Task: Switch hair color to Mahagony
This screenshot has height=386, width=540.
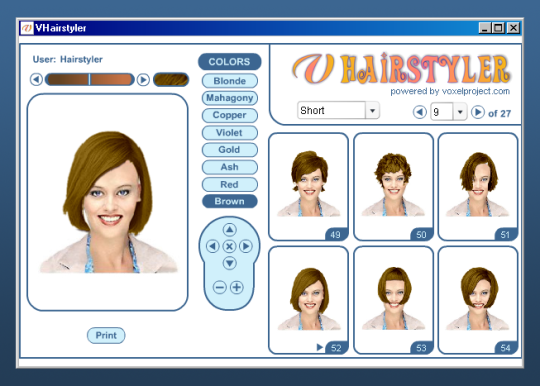Action: click(230, 98)
